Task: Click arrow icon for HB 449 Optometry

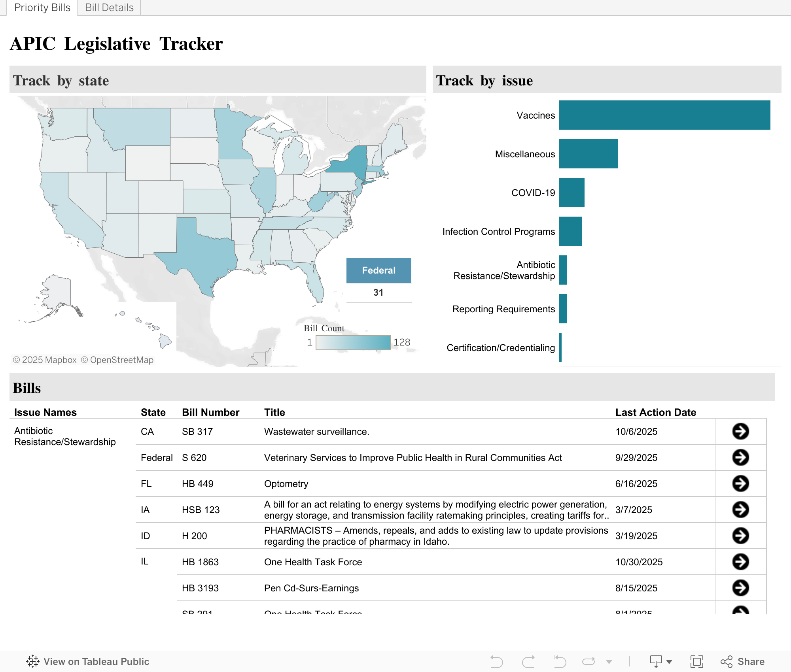Action: 740,483
